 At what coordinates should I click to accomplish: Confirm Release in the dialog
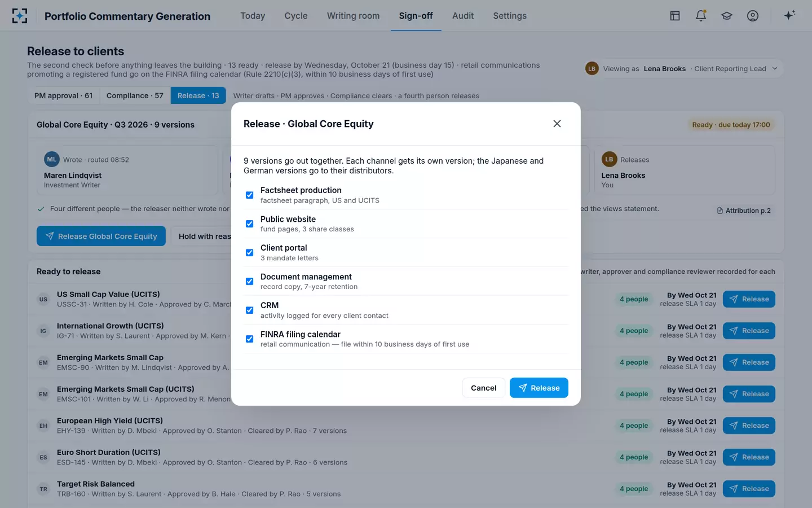pyautogui.click(x=539, y=388)
